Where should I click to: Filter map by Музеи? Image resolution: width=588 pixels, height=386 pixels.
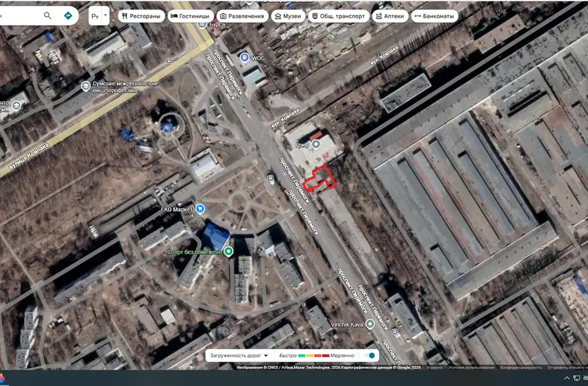(288, 16)
